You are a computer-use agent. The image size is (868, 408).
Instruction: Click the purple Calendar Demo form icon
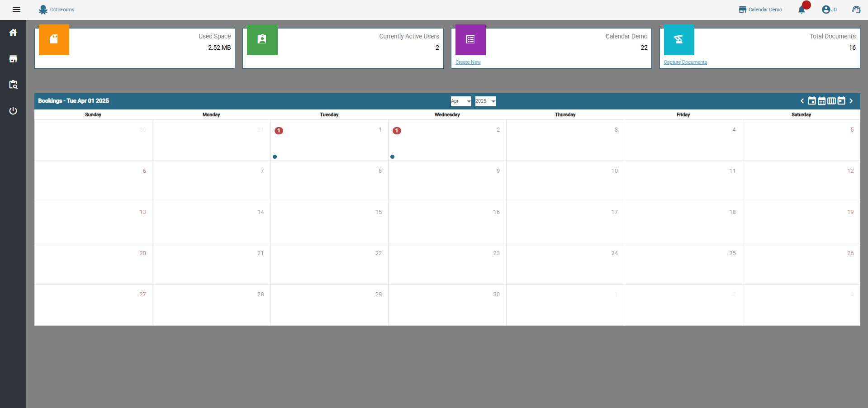[470, 40]
